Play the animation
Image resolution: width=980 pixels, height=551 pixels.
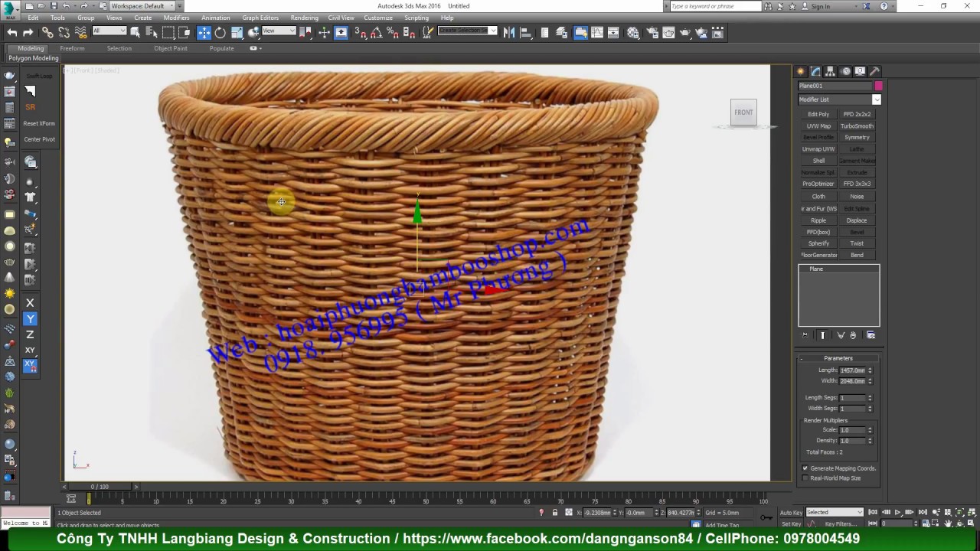click(897, 513)
